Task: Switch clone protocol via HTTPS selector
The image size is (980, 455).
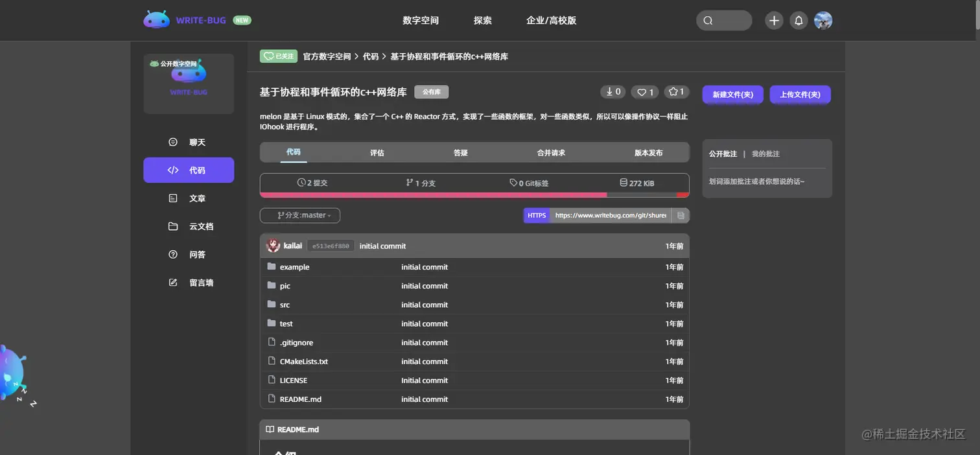Action: [x=536, y=215]
